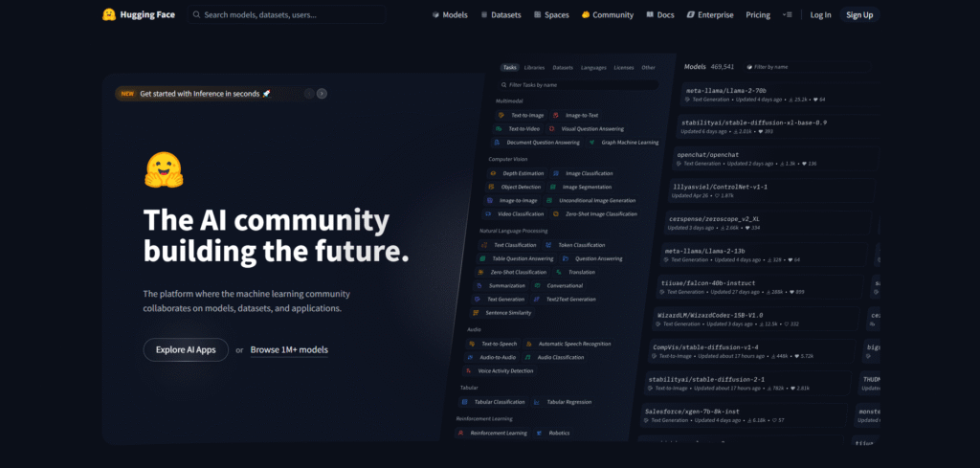Focus the Search models, datasets, users field

click(286, 15)
